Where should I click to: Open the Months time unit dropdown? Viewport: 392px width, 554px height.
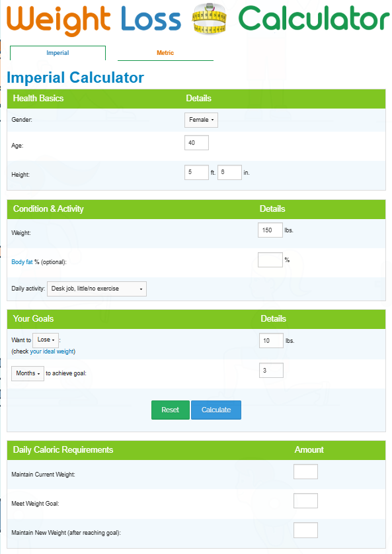(28, 373)
